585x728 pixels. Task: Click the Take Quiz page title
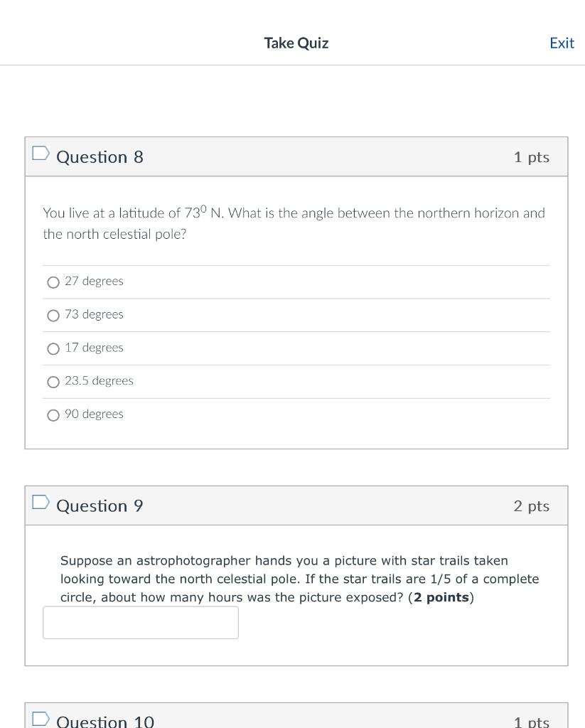pyautogui.click(x=296, y=43)
